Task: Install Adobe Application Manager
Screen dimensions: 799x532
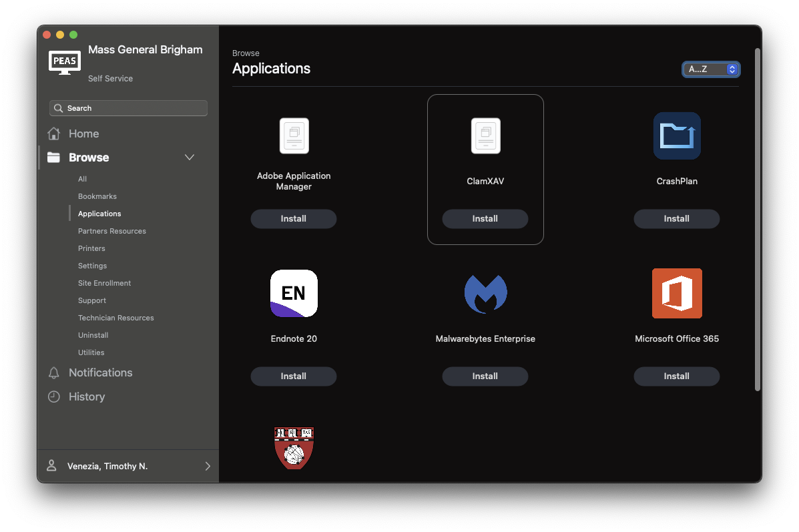Action: (x=294, y=219)
